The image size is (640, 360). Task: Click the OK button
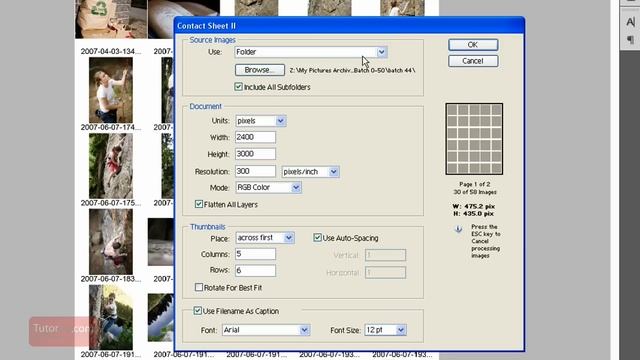point(473,45)
